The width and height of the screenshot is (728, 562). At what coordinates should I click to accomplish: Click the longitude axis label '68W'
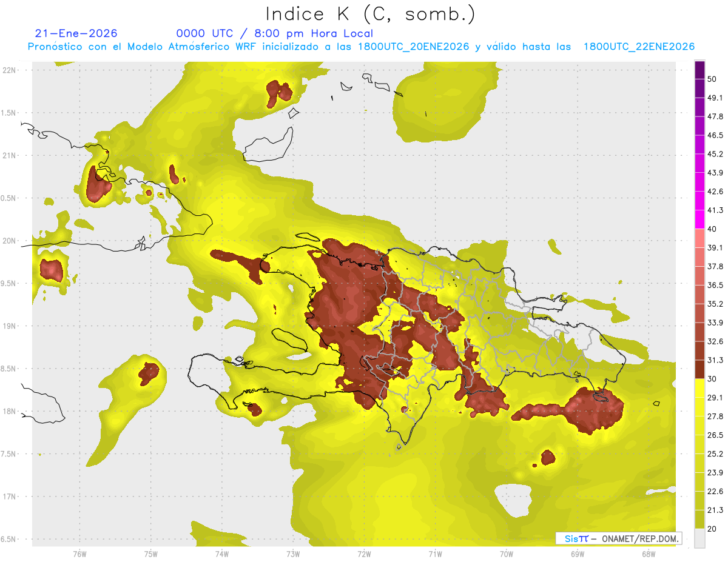pos(648,554)
